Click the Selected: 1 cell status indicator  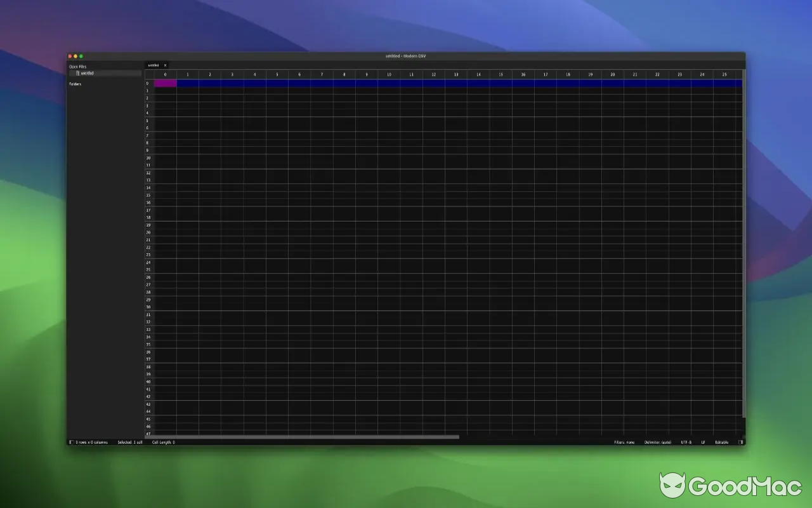129,442
